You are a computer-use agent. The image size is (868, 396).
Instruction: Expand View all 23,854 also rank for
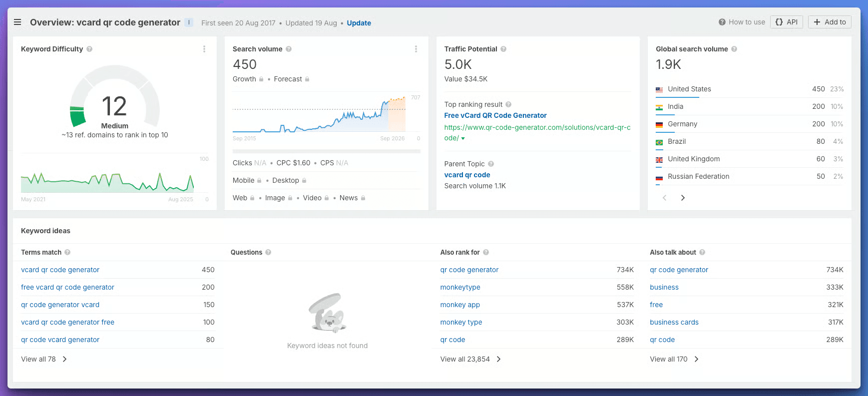point(470,359)
